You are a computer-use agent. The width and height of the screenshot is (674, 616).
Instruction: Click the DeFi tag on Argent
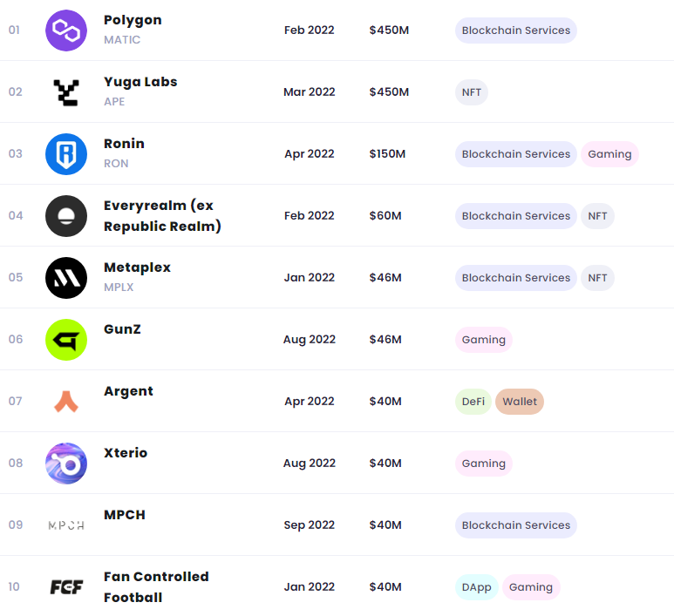click(x=473, y=402)
